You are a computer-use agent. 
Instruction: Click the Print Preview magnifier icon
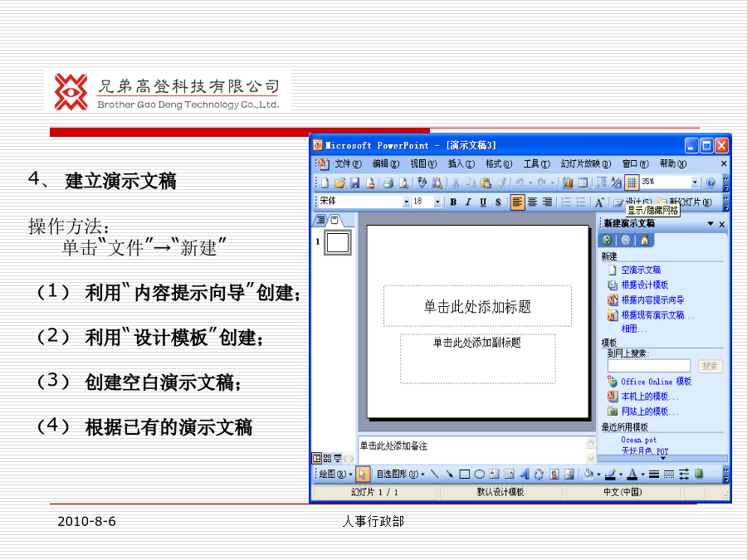click(x=403, y=183)
